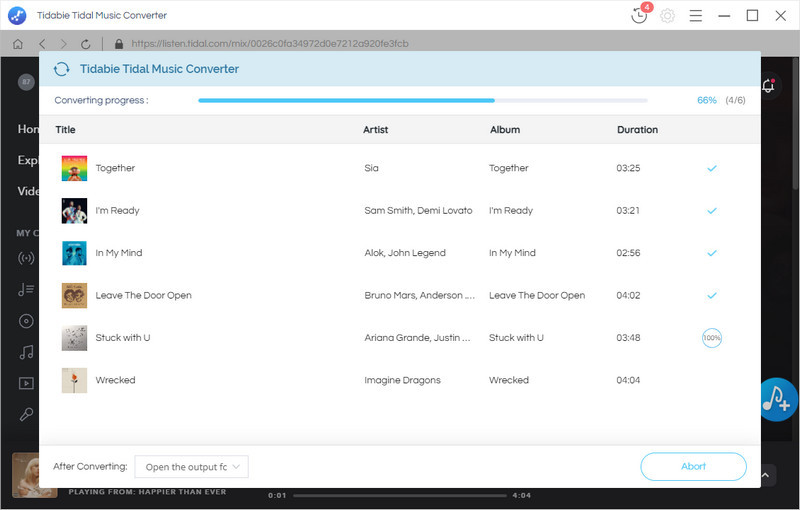Click the Title column header
This screenshot has height=510, width=800.
pos(66,130)
